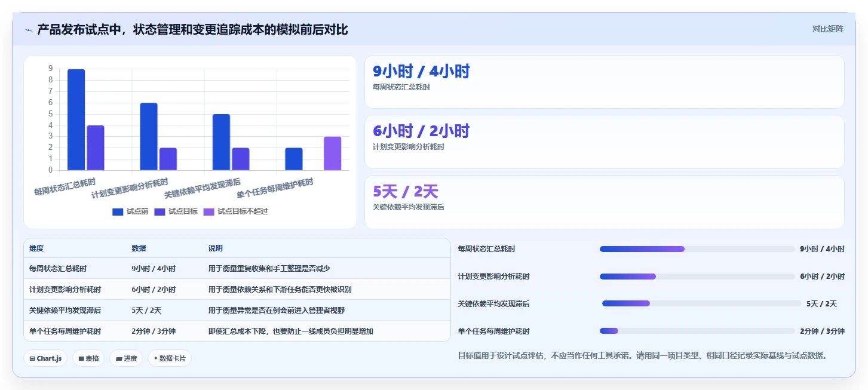Click the lightning icon beside the title

pyautogui.click(x=28, y=30)
